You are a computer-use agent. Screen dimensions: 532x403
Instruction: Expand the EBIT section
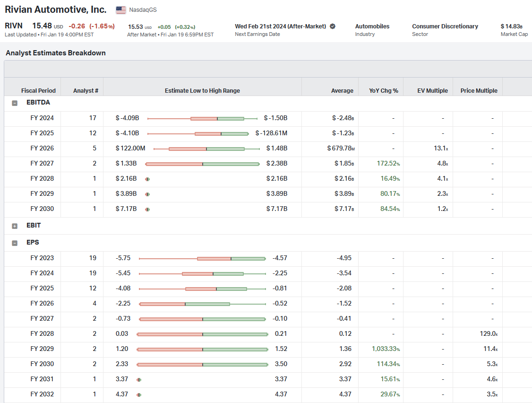tap(15, 226)
